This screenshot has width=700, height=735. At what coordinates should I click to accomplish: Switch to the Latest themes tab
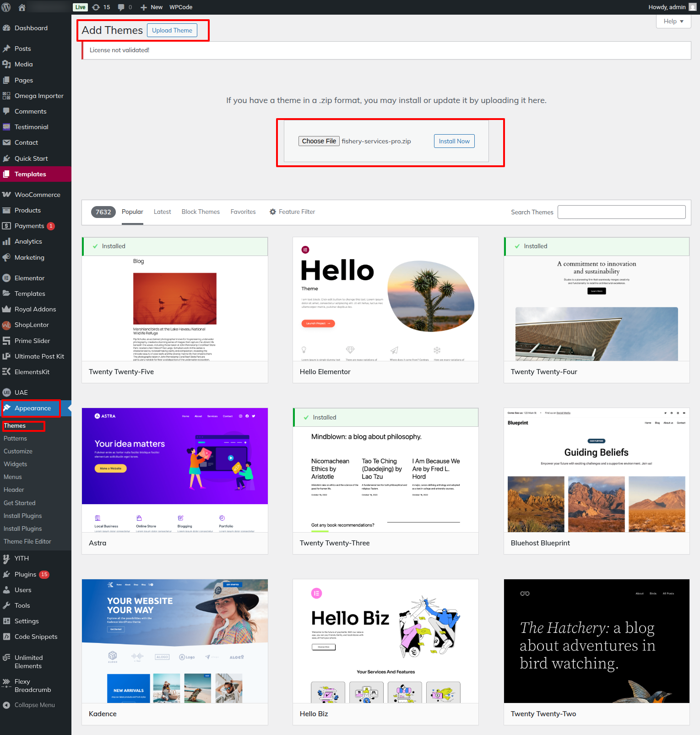pos(162,212)
